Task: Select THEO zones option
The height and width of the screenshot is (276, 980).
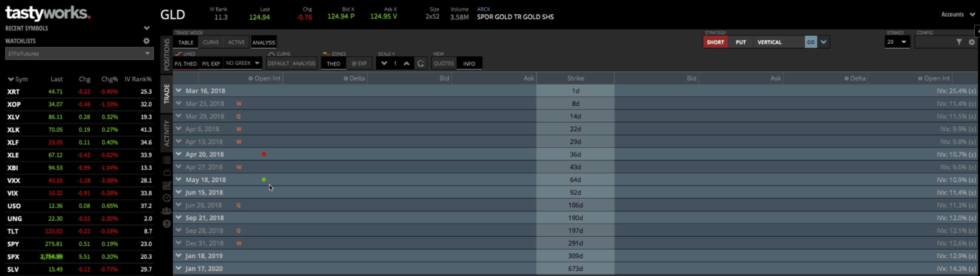Action: pos(333,63)
